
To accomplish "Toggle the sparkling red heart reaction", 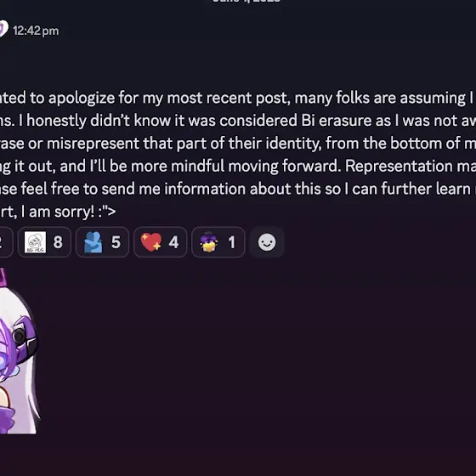I will click(x=161, y=242).
